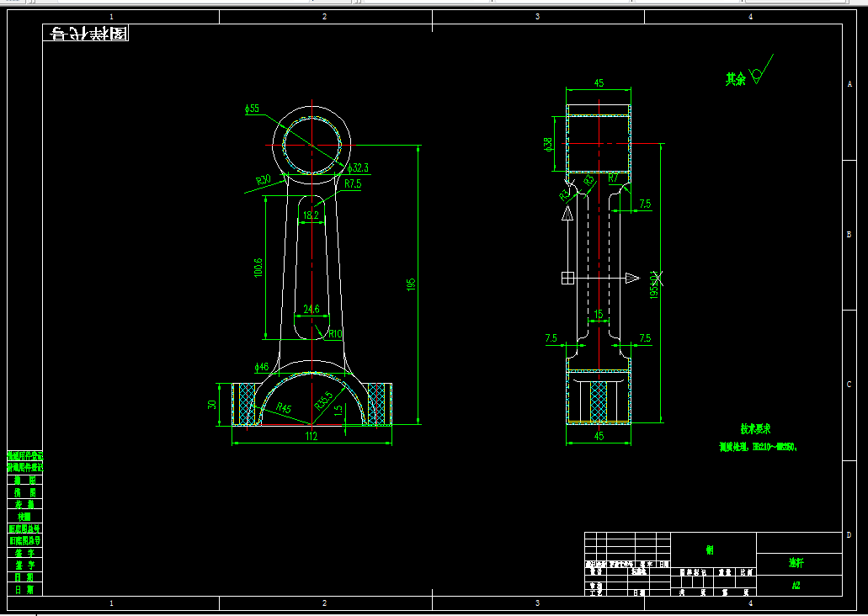Image resolution: width=868 pixels, height=616 pixels.
Task: Select the R7.5 radius label near the small end
Action: point(353,183)
